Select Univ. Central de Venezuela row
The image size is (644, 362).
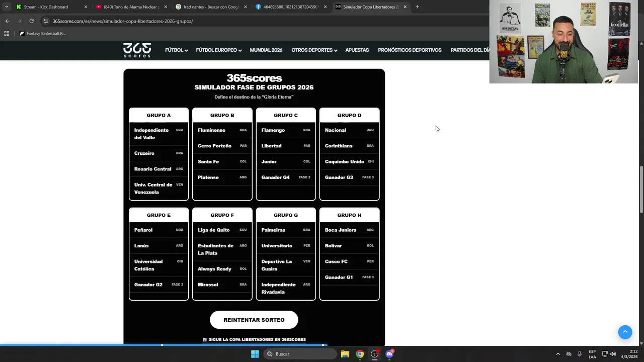(158, 189)
